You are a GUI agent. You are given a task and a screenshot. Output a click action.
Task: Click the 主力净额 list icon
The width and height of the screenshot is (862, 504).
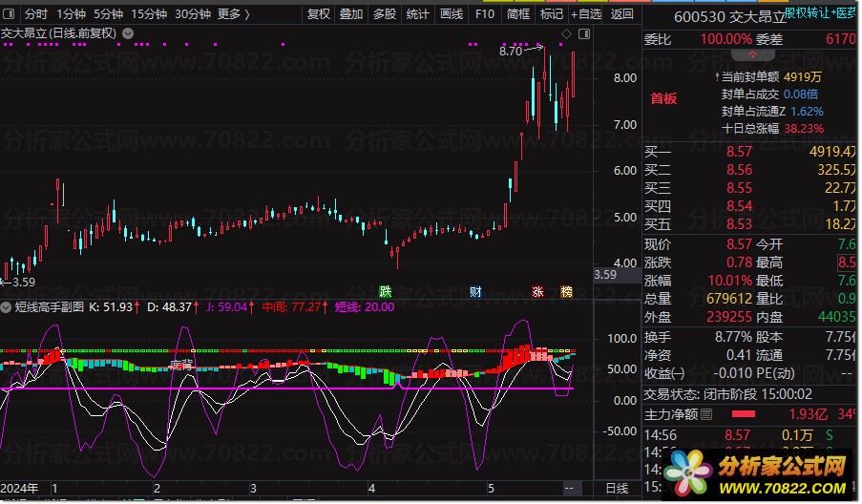707,414
